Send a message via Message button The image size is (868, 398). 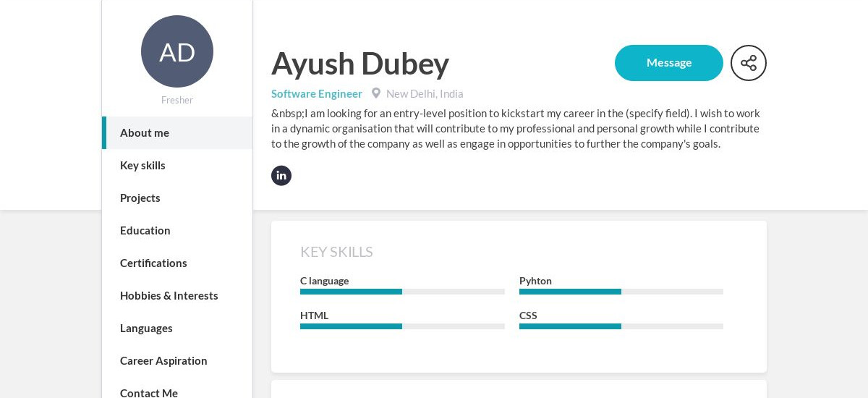click(x=669, y=63)
